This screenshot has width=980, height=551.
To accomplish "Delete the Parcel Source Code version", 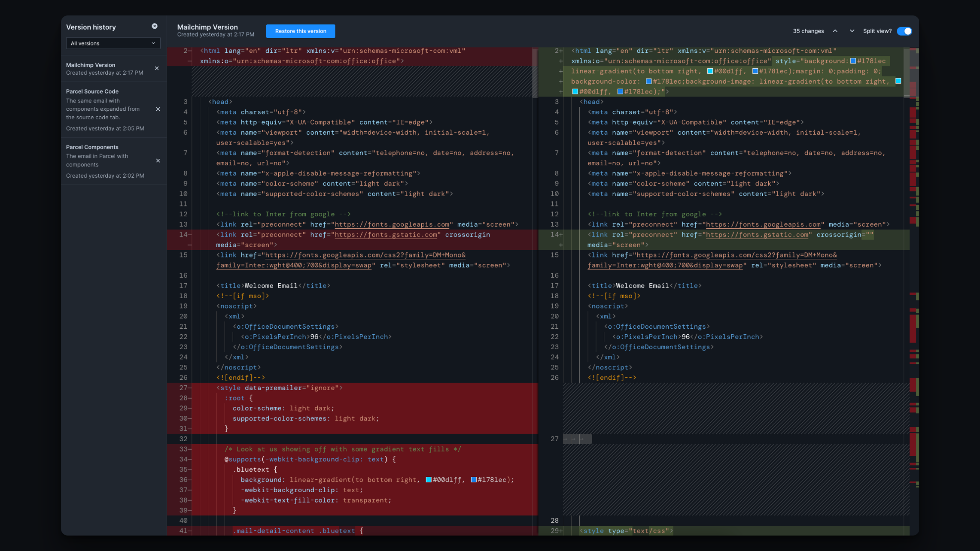I will (158, 109).
